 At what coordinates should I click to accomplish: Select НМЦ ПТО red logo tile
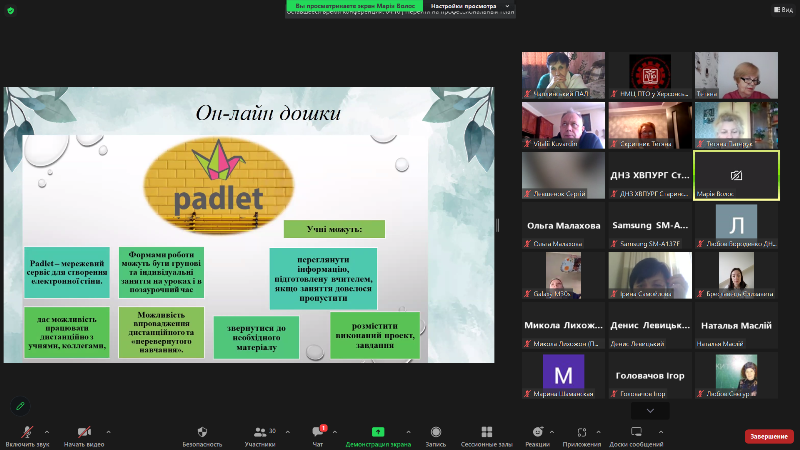[x=650, y=75]
